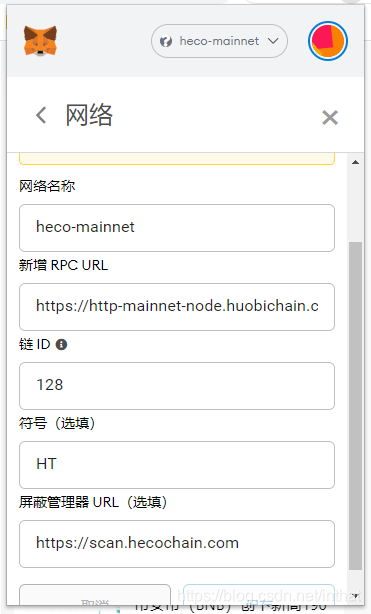Click the symbol field containing HT
This screenshot has height=614, width=371.
click(x=177, y=465)
